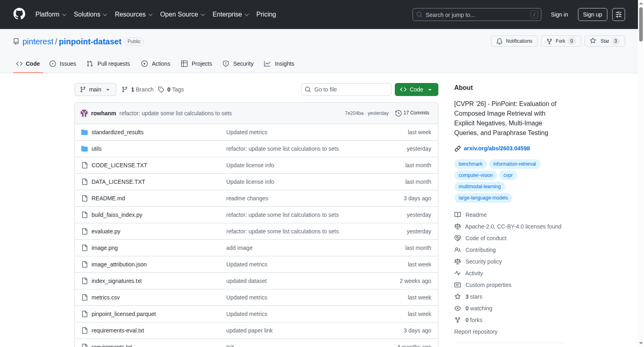
Task: Click the pulse icon beside Activity
Action: 458,273
